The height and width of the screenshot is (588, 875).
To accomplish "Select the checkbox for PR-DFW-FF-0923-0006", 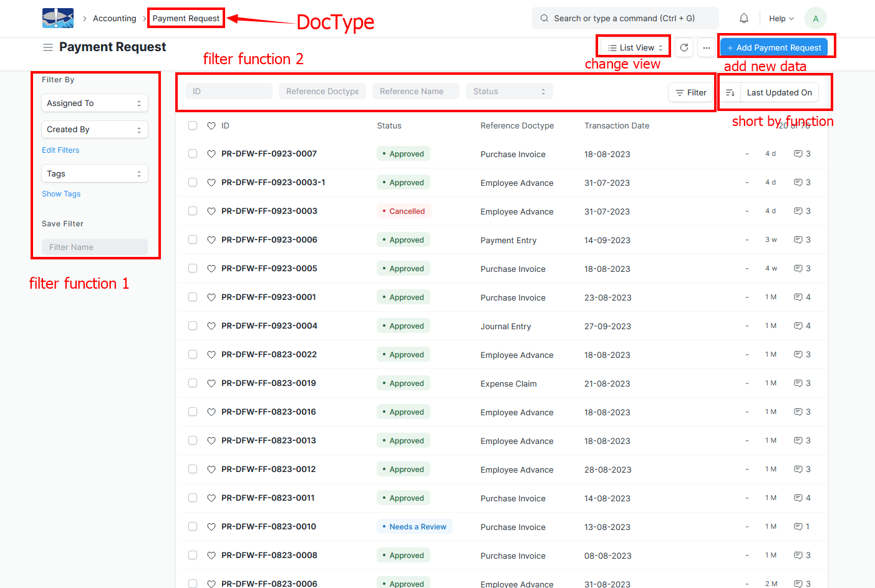I will tap(193, 239).
